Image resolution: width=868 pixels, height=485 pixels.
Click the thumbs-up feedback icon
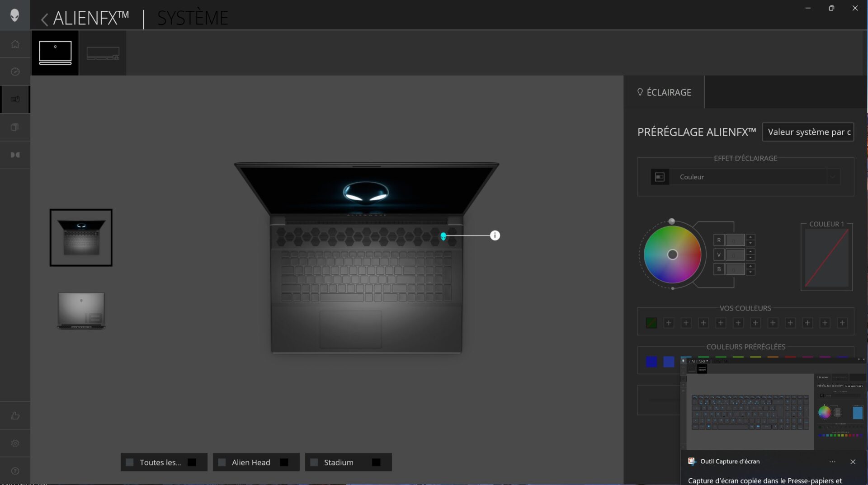click(x=15, y=415)
